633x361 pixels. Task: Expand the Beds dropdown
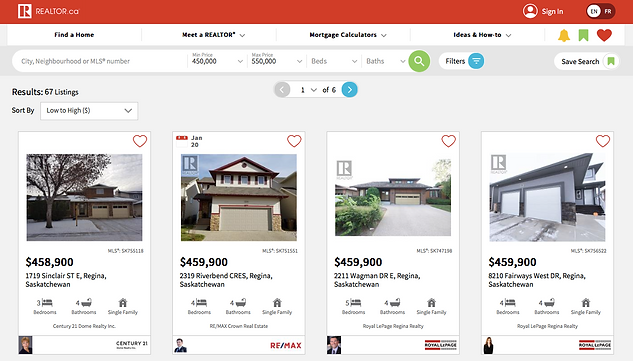click(334, 61)
